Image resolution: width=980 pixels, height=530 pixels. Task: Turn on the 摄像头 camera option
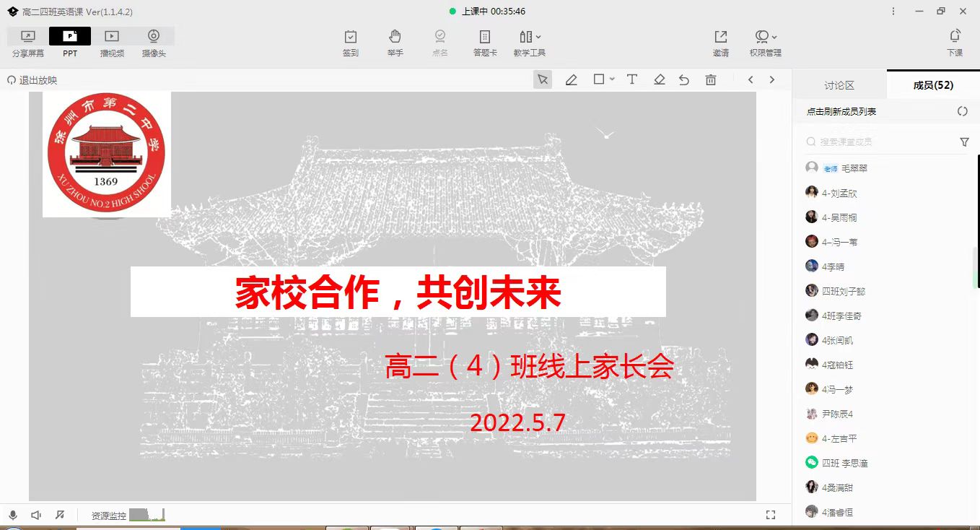pyautogui.click(x=154, y=43)
